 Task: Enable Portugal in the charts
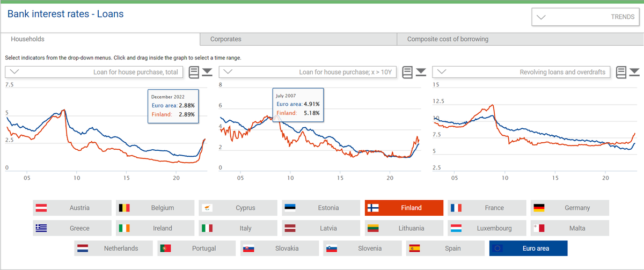(196, 249)
